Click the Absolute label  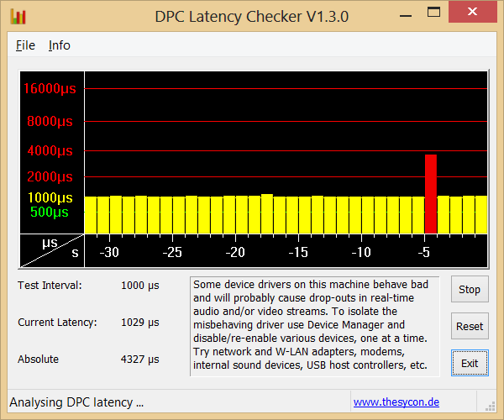pyautogui.click(x=39, y=359)
